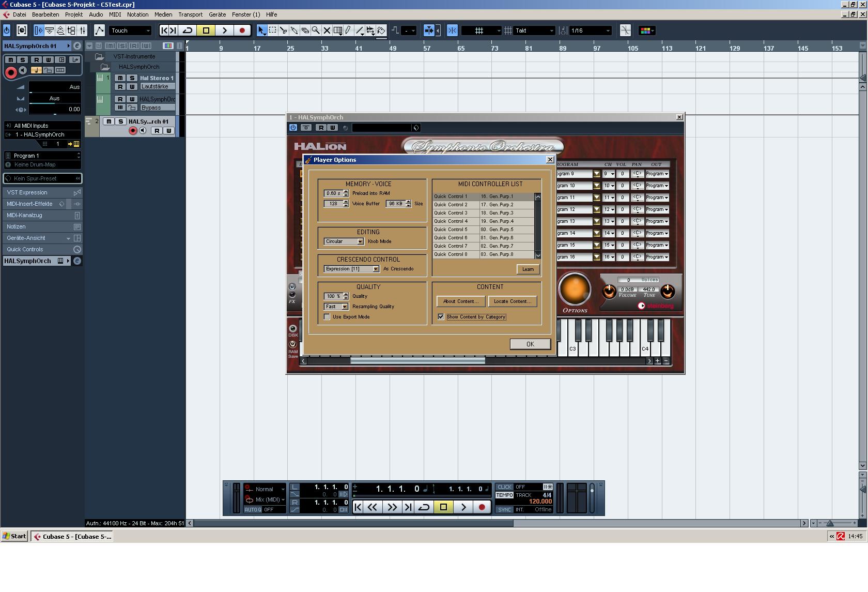Screen dimensions: 868x592
Task: Open Notizen notepad section icon
Action: click(77, 226)
